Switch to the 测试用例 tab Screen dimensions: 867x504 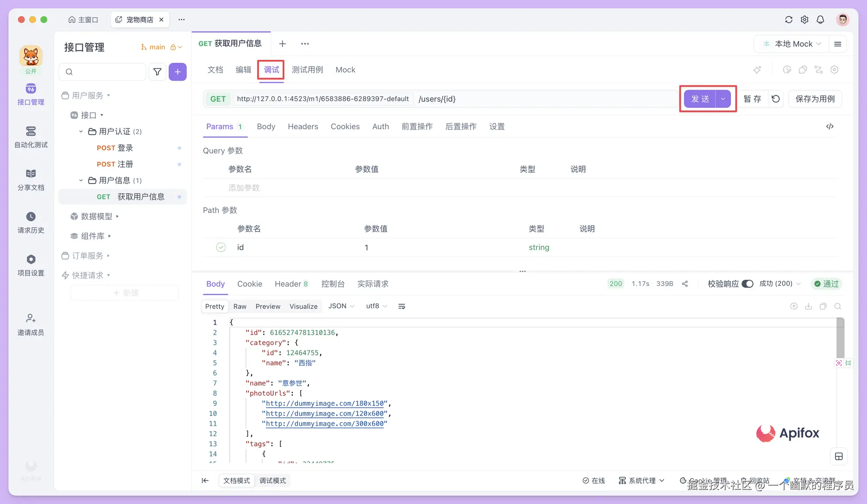(x=307, y=70)
